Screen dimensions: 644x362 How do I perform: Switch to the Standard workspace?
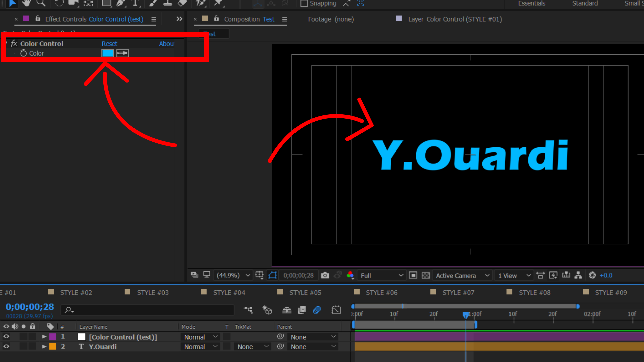pyautogui.click(x=585, y=4)
